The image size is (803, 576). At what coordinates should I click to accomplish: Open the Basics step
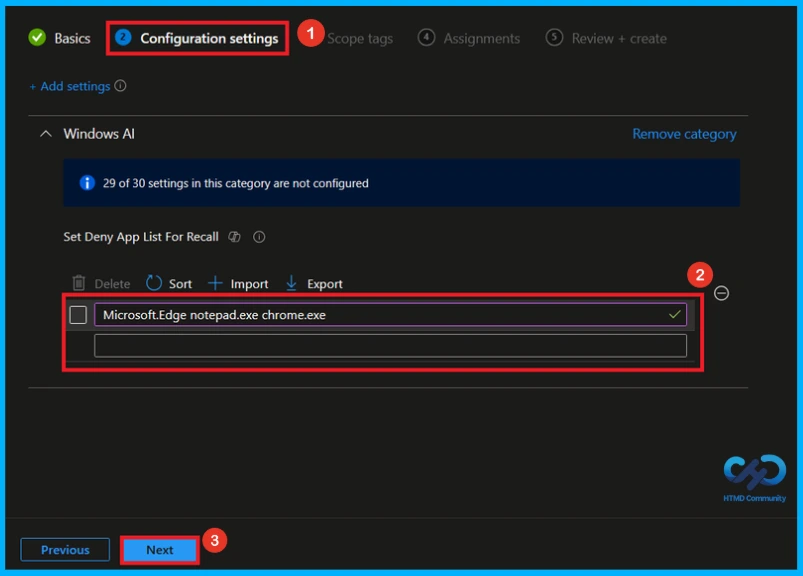click(59, 38)
